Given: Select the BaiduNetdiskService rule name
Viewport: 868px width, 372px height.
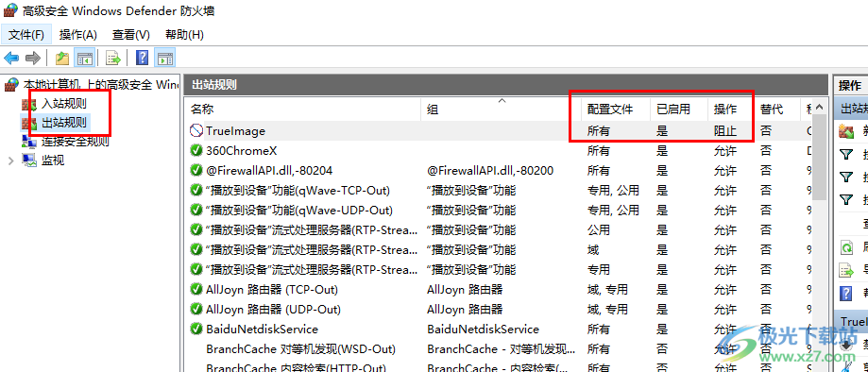Looking at the screenshot, I should [x=262, y=329].
